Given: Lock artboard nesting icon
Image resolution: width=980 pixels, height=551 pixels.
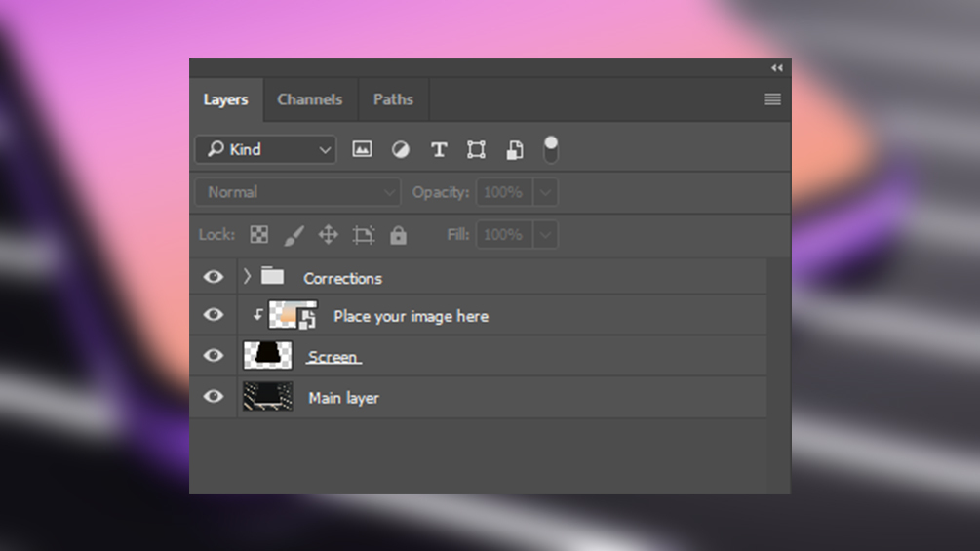Looking at the screenshot, I should click(x=363, y=235).
